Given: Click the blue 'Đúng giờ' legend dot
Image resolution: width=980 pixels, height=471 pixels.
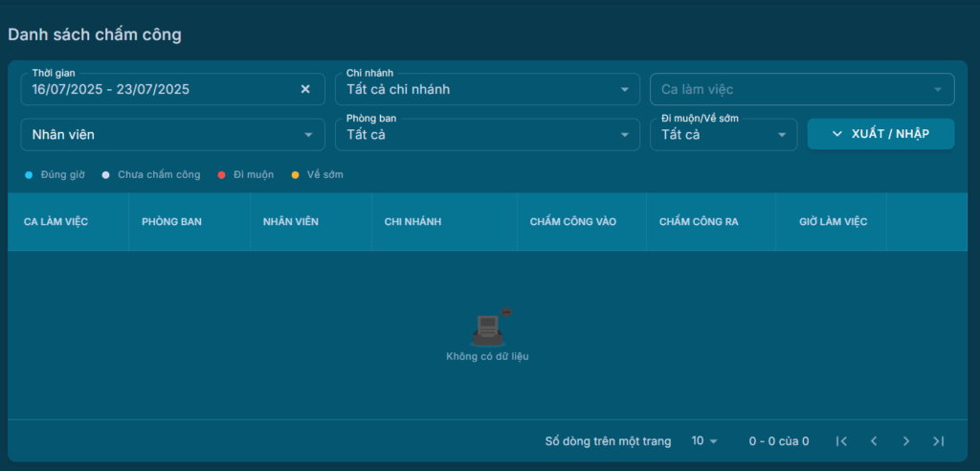Looking at the screenshot, I should (x=29, y=175).
